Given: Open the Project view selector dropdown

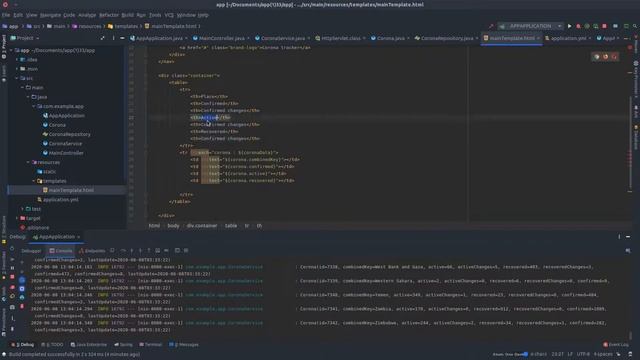Looking at the screenshot, I should click(x=25, y=38).
